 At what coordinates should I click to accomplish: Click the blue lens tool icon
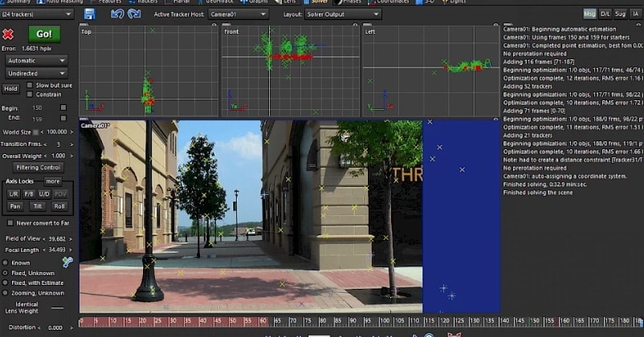pos(67,262)
